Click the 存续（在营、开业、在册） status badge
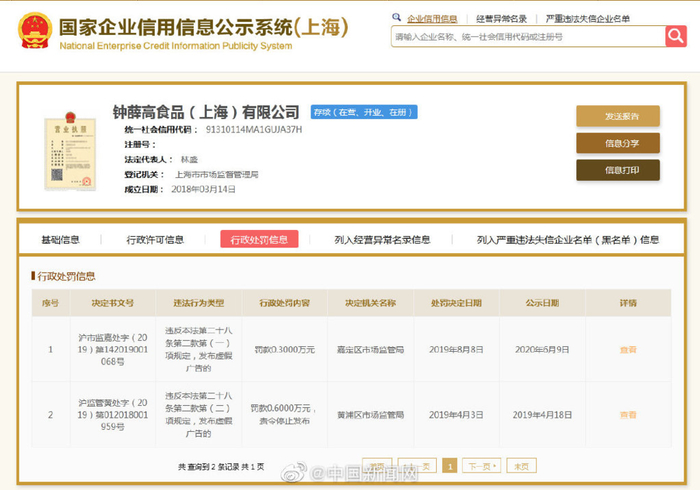Viewport: 700px width, 490px height. click(x=364, y=112)
